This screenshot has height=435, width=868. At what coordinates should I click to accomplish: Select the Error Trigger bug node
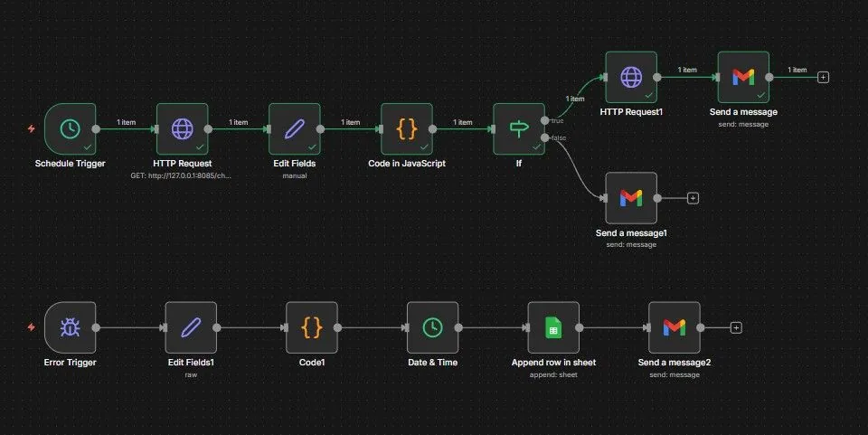(x=71, y=327)
